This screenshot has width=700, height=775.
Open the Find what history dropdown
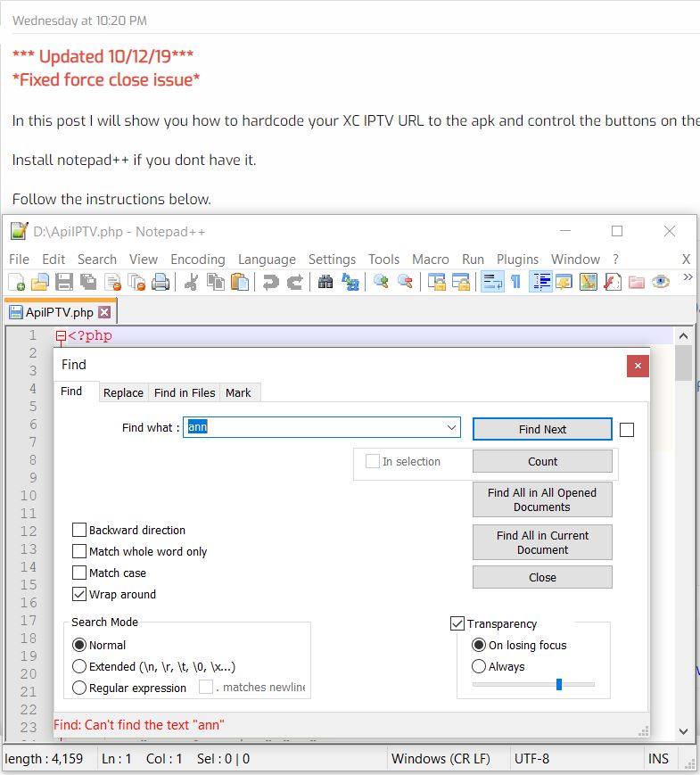pyautogui.click(x=451, y=427)
